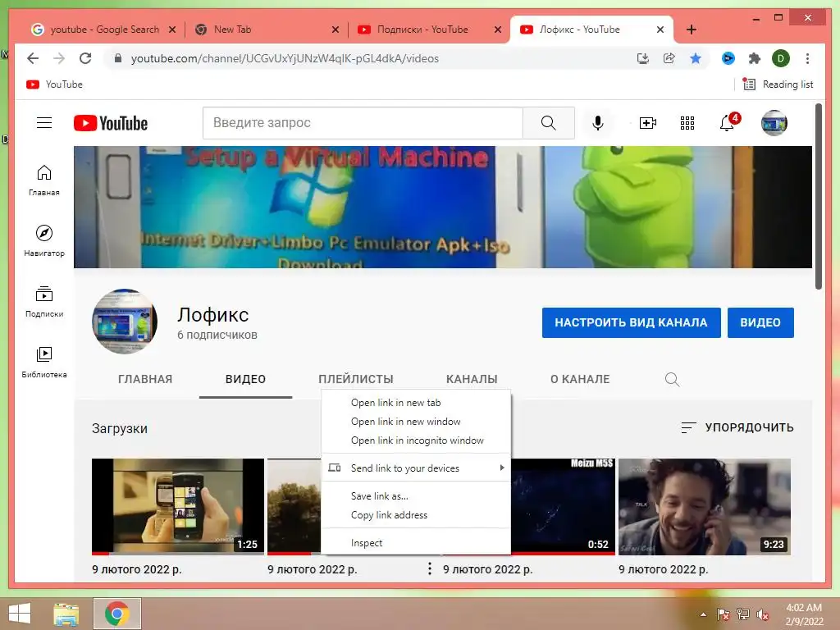840x630 pixels.
Task: Open the video thumbnail with 1:25 duration
Action: point(178,506)
